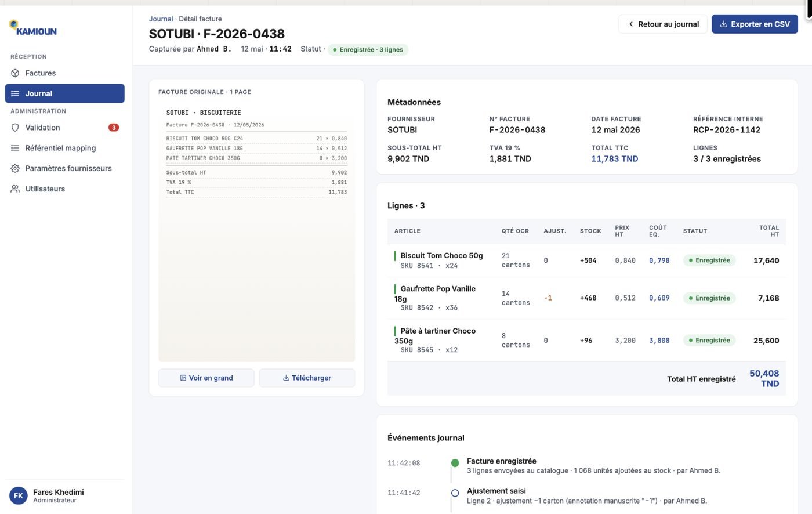This screenshot has height=514, width=812.
Task: Click the Fares Khedimi user name
Action: (59, 492)
